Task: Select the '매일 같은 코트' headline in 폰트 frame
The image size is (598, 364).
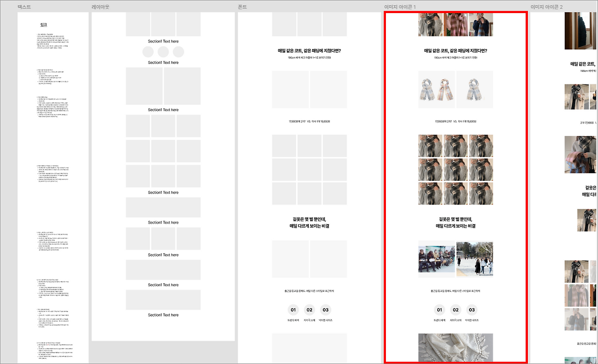Action: [309, 50]
